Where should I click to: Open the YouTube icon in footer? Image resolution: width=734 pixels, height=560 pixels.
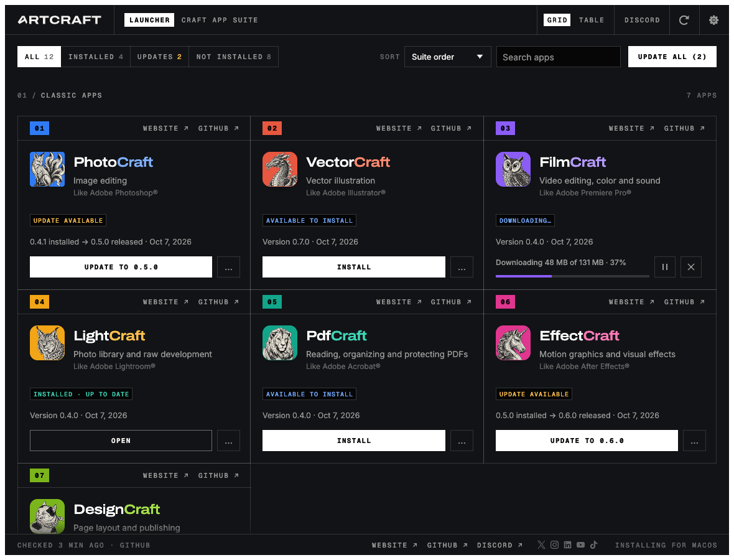[580, 544]
